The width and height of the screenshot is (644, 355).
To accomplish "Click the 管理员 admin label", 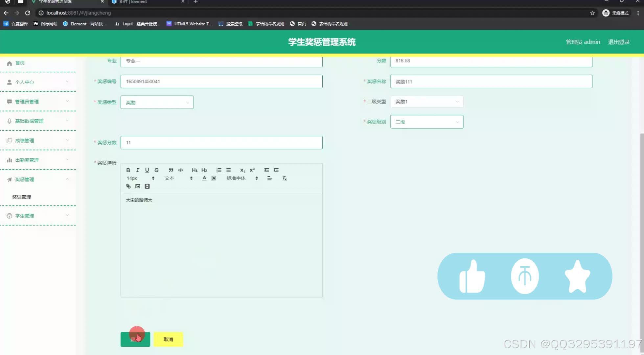I will click(x=583, y=42).
